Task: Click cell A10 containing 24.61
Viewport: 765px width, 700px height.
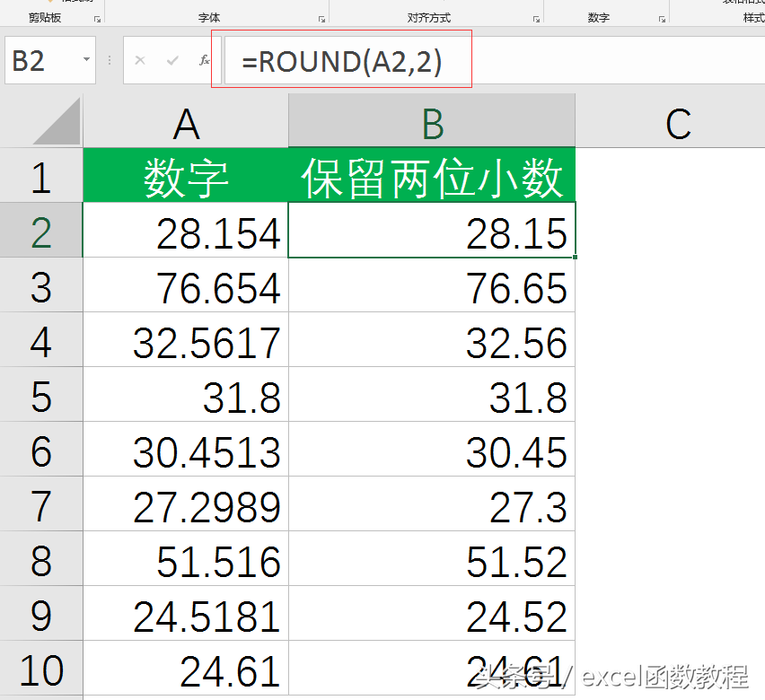Action: coord(186,669)
